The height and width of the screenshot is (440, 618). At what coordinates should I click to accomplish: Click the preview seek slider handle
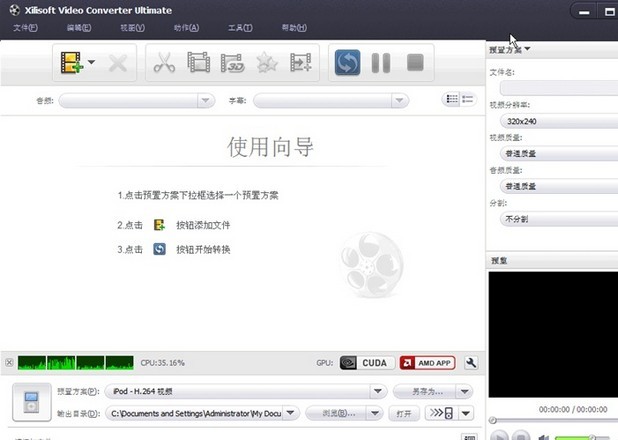coord(492,420)
